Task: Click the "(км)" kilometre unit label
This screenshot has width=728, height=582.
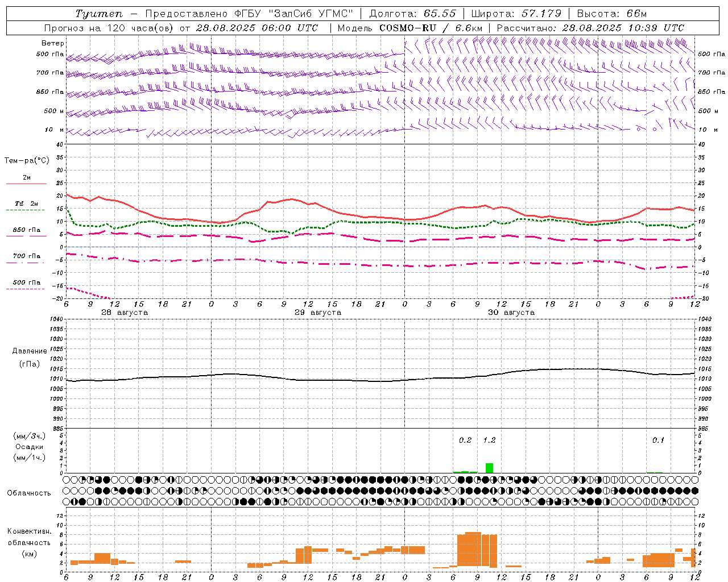Action: point(30,554)
